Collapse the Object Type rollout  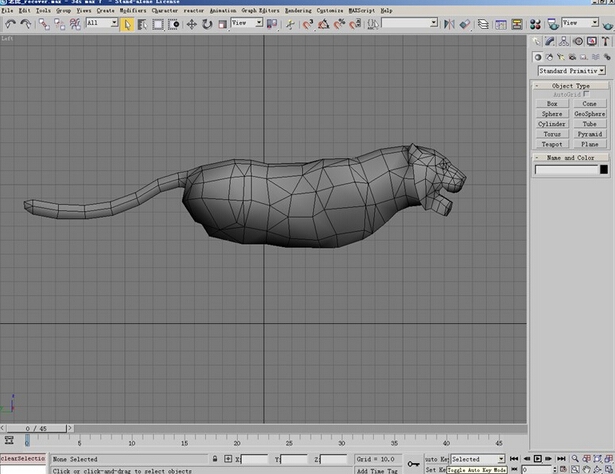pos(571,85)
